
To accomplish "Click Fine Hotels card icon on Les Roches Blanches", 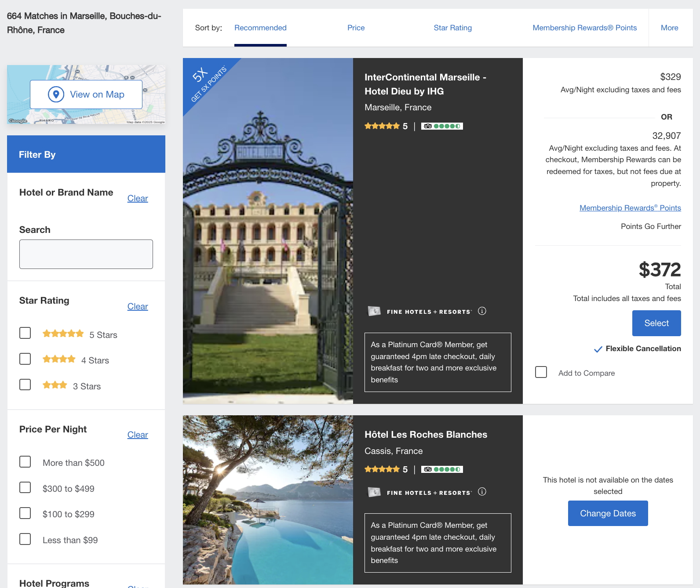I will (x=374, y=492).
